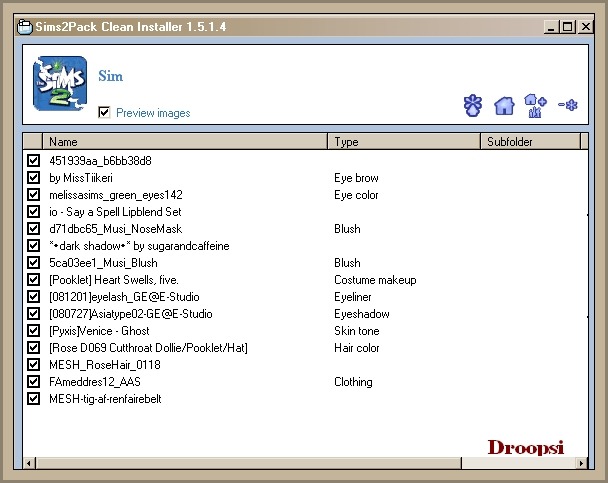This screenshot has width=608, height=483.
Task: Click the app icon in the title bar
Action: (x=24, y=27)
